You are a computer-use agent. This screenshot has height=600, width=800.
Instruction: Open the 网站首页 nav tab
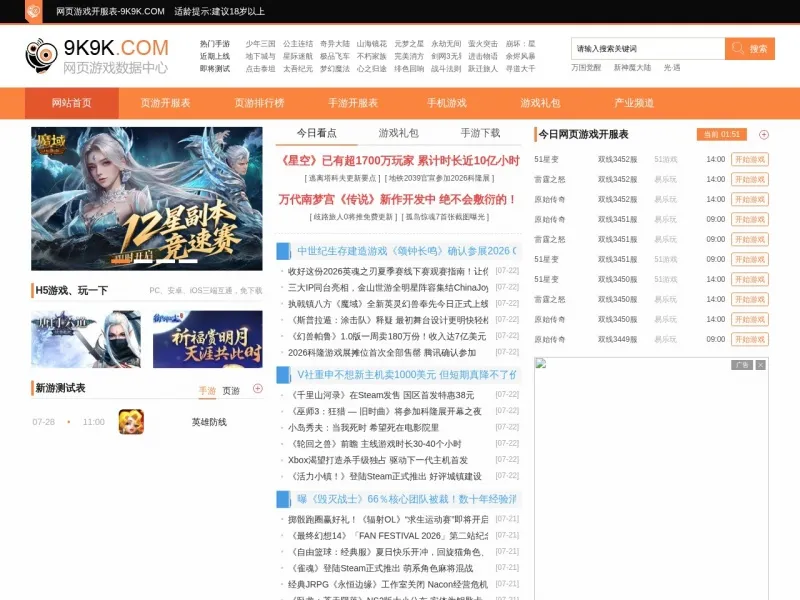pos(72,103)
